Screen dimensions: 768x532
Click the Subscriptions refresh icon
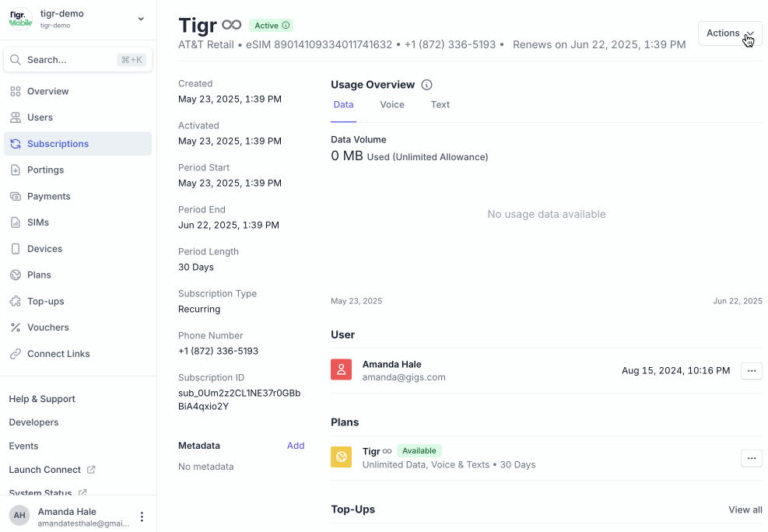click(16, 144)
